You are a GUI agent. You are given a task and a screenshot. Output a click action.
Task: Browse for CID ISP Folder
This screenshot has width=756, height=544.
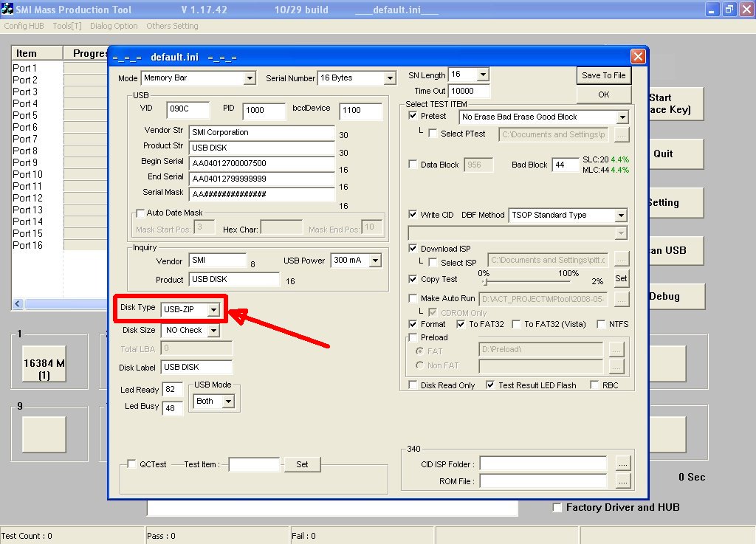click(x=623, y=464)
